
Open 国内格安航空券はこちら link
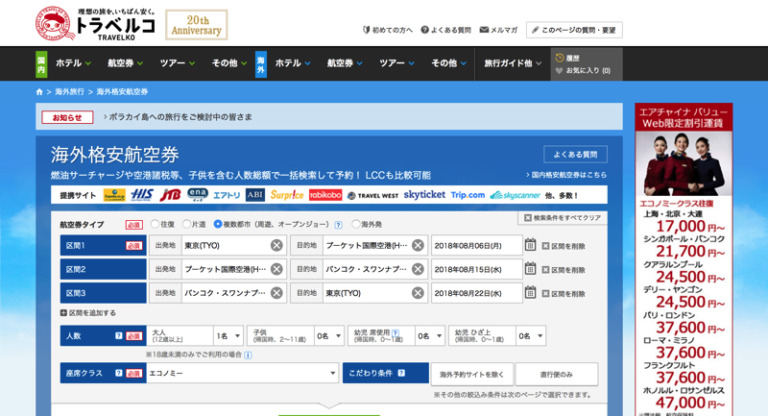coord(566,175)
